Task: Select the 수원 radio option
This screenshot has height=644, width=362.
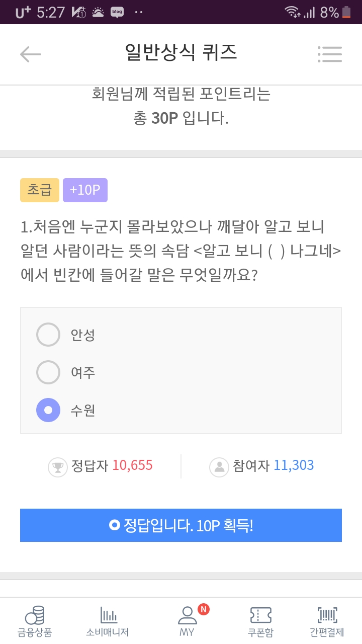Action: click(x=48, y=410)
